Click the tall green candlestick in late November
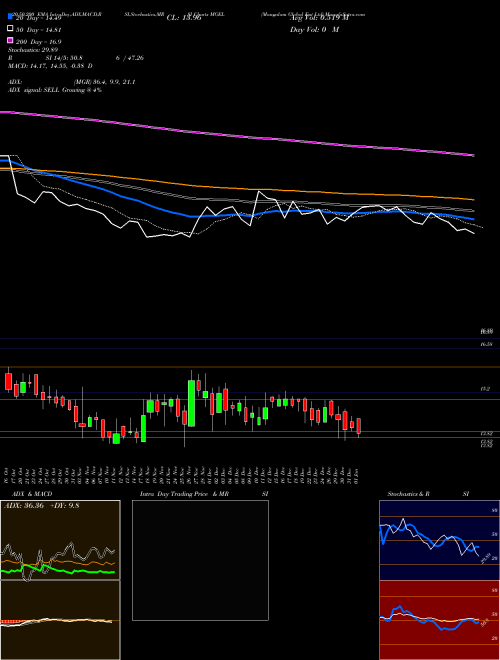The width and height of the screenshot is (500, 660). click(191, 403)
